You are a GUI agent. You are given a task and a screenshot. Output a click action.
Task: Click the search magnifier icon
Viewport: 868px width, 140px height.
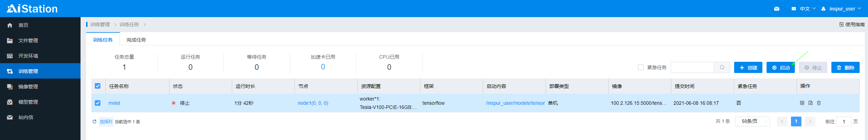(x=722, y=67)
